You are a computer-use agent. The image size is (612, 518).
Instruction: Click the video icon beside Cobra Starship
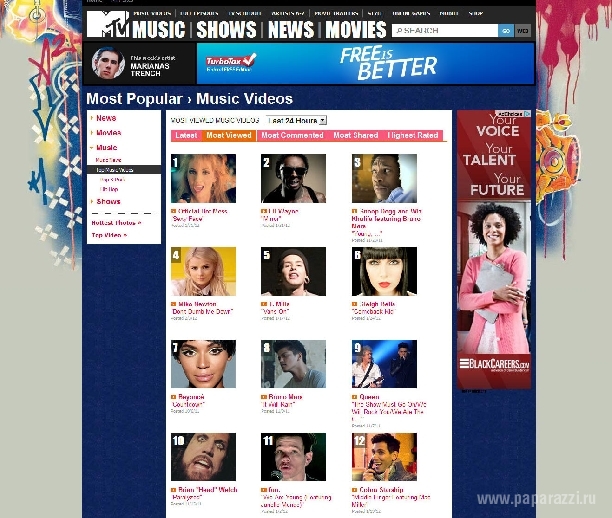pyautogui.click(x=354, y=490)
